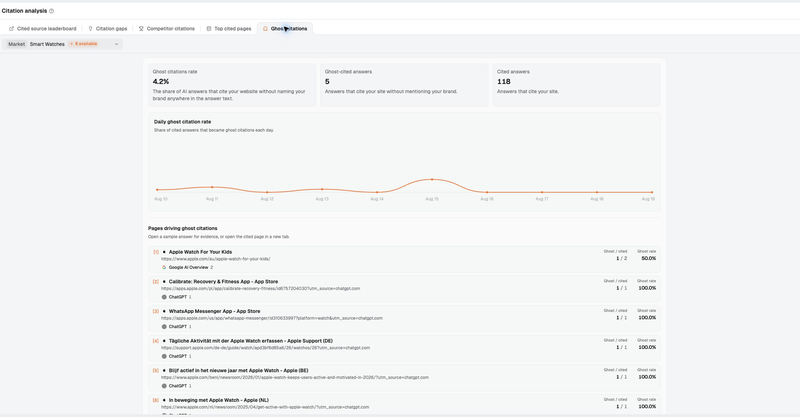Go to the Competitor citations tab
This screenshot has width=800, height=417.
(167, 29)
